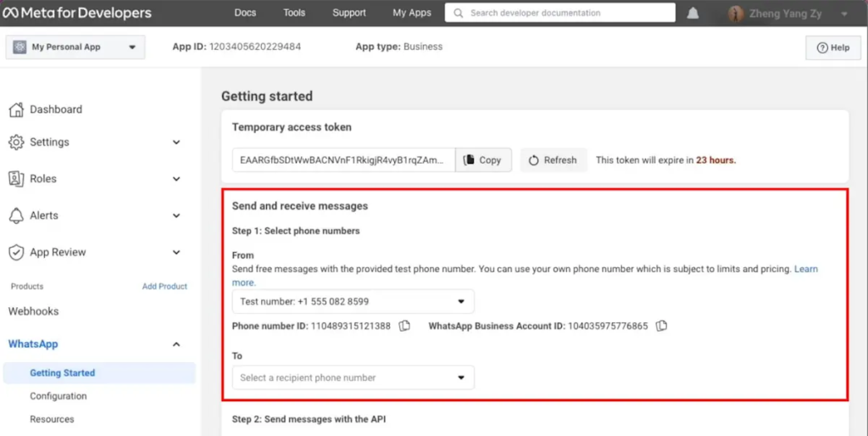868x436 pixels.
Task: Click the Phone number ID 110489315121388
Action: tap(350, 327)
